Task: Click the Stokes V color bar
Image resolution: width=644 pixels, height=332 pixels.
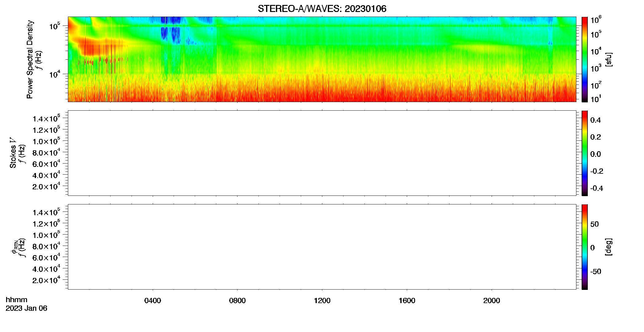Action: point(585,153)
